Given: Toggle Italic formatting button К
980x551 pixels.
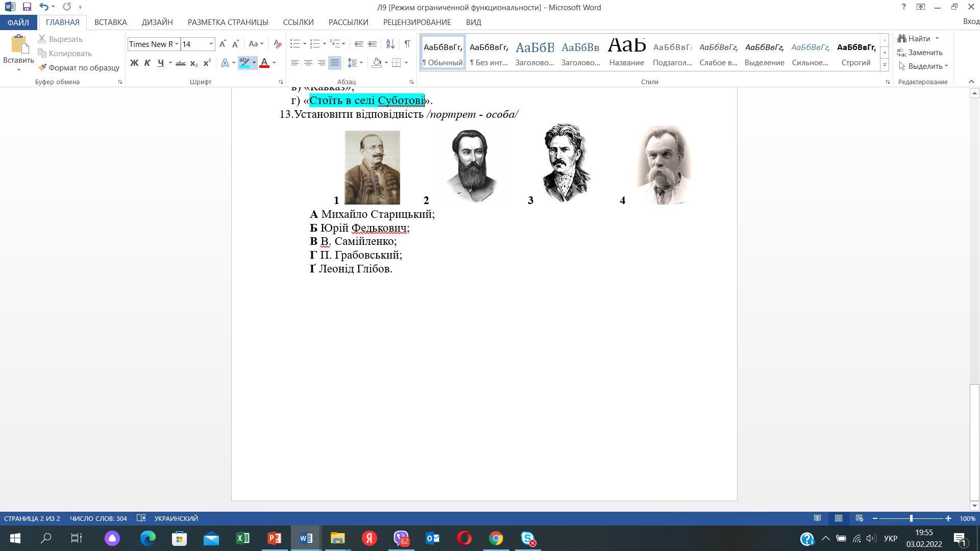Looking at the screenshot, I should [x=148, y=63].
